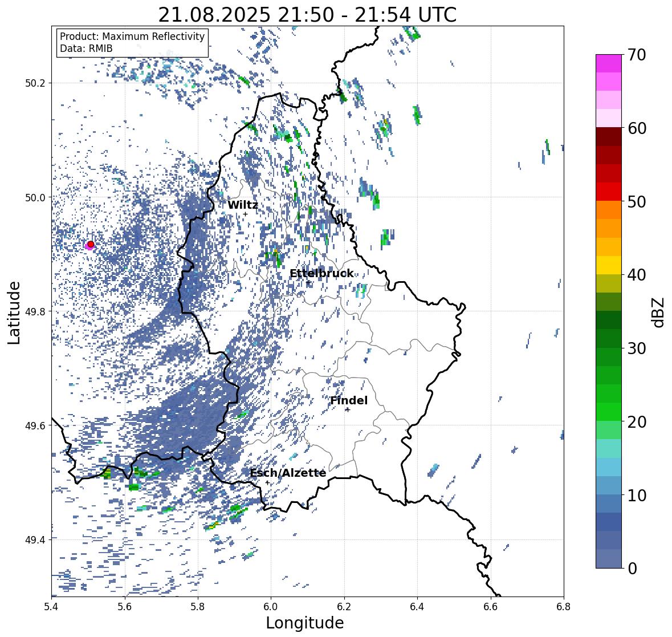
Task: Click the cross marker below Findel
Action: pyautogui.click(x=348, y=410)
